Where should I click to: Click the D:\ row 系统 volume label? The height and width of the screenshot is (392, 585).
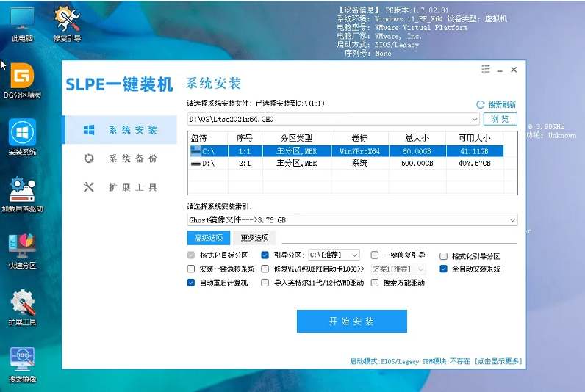pos(359,163)
